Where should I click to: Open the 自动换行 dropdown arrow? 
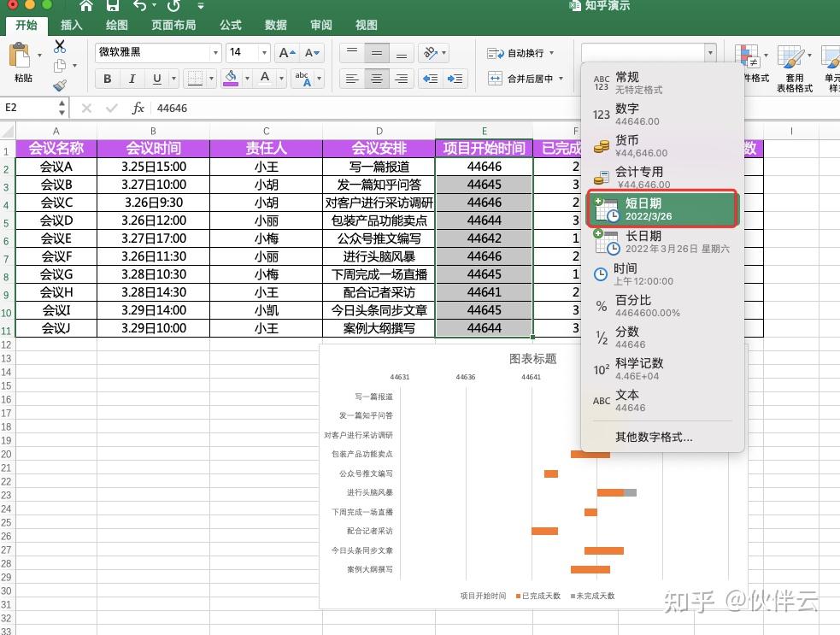pos(552,53)
